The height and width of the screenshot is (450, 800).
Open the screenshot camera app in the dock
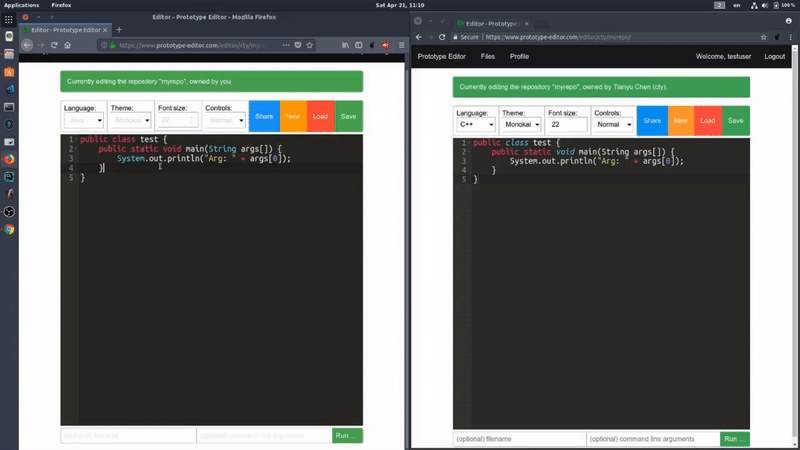pos(9,142)
